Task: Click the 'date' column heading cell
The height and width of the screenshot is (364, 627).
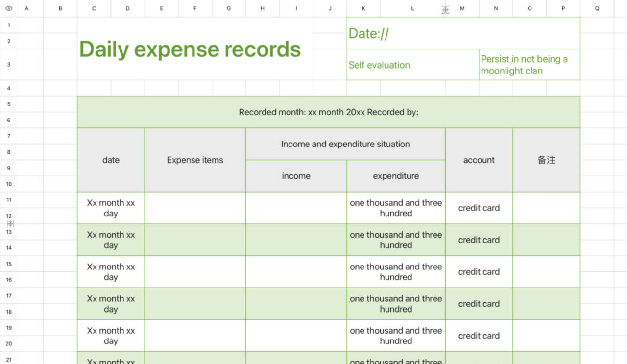Action: click(111, 160)
